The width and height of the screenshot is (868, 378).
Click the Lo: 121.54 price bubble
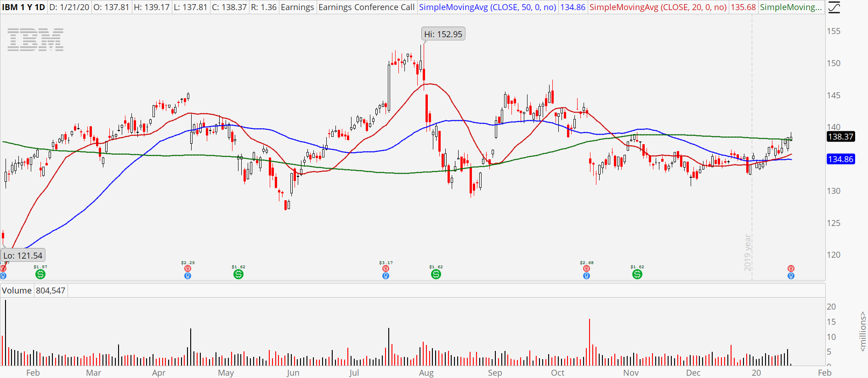23,255
